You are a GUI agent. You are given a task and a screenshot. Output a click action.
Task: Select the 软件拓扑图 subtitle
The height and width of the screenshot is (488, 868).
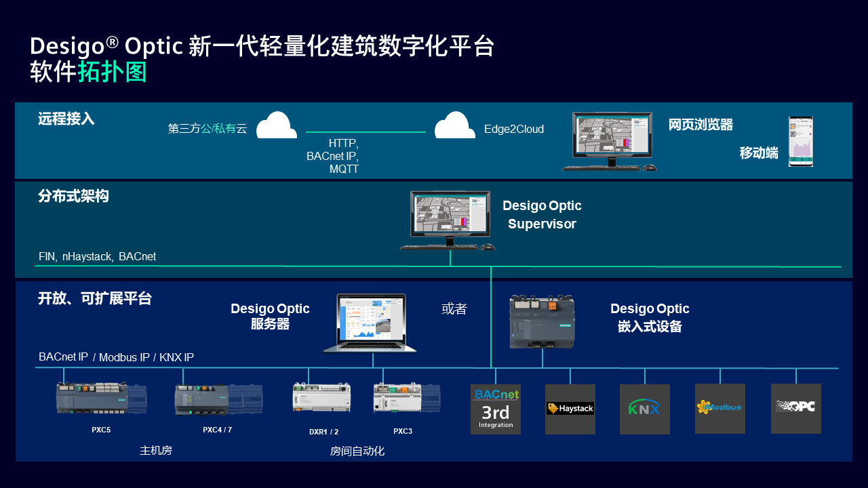(x=88, y=72)
